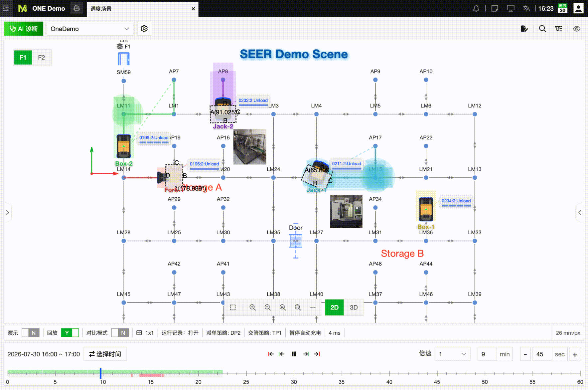Screen dimensions: 588x390
Task: Click the blue timeline playhead marker
Action: tap(100, 373)
